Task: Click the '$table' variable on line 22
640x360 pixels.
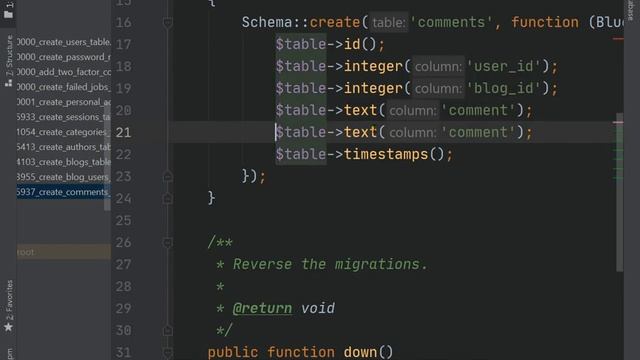Action: pos(301,154)
